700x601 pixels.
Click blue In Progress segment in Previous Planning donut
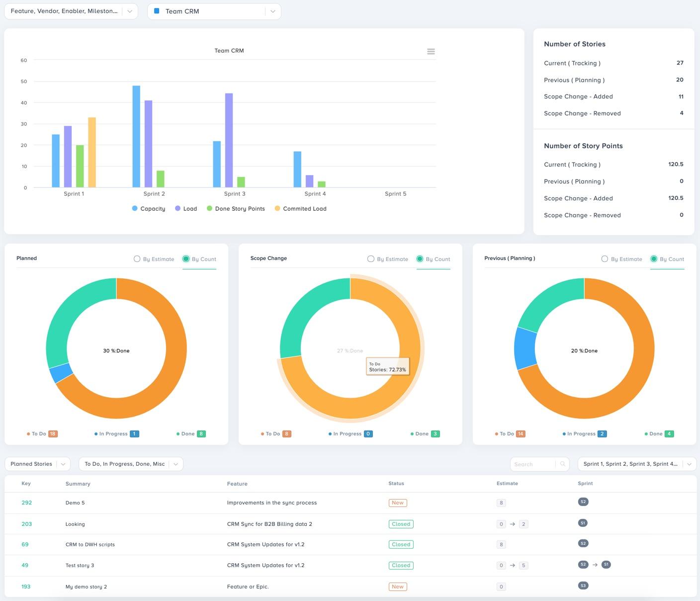[x=525, y=348]
